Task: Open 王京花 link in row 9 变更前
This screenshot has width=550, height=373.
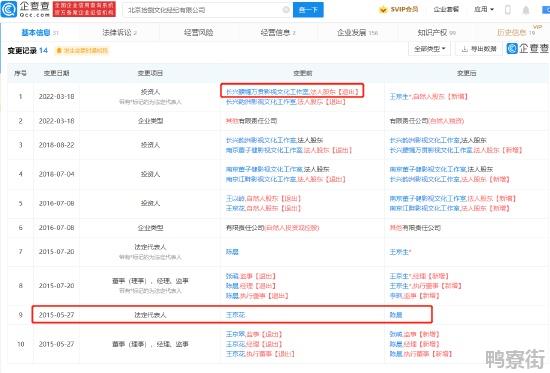Action: pos(235,315)
